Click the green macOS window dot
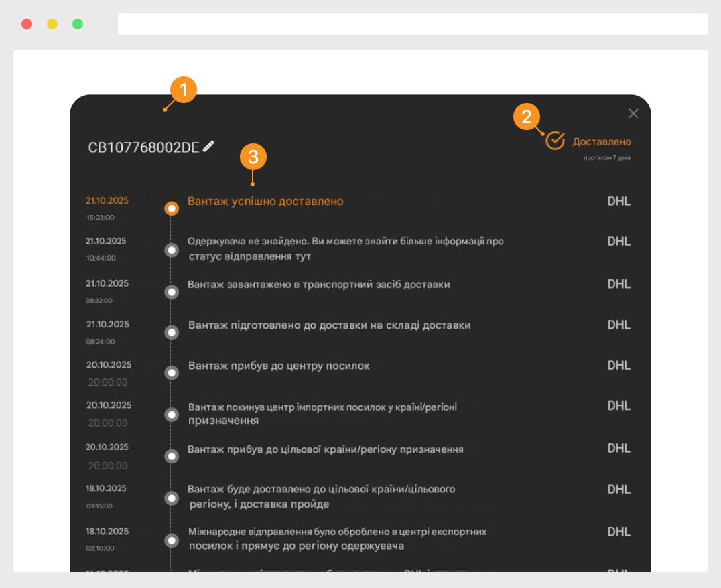 click(x=78, y=24)
